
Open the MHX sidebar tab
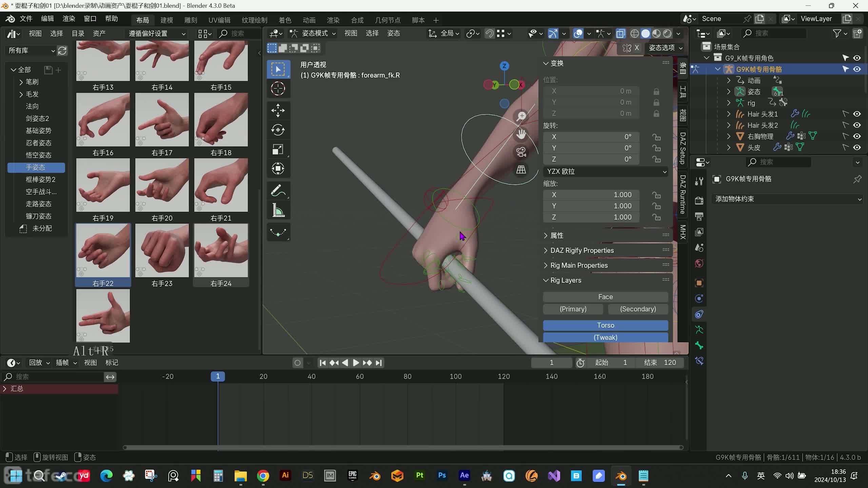coord(683,232)
